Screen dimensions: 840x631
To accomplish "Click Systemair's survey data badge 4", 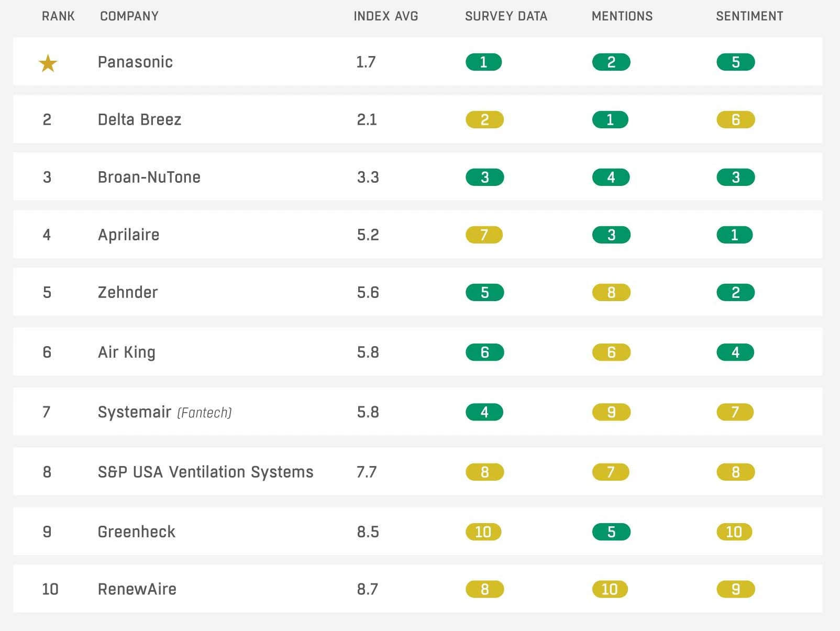I will (x=484, y=413).
